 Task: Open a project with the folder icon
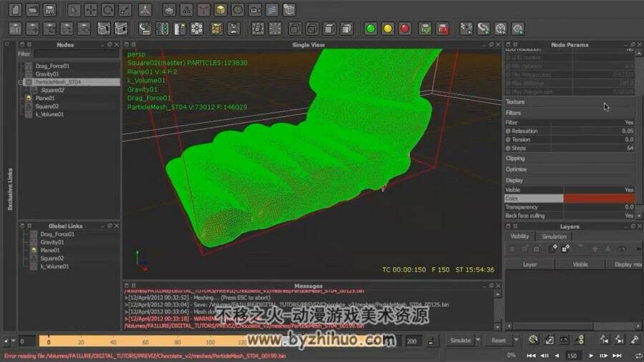pyautogui.click(x=32, y=9)
